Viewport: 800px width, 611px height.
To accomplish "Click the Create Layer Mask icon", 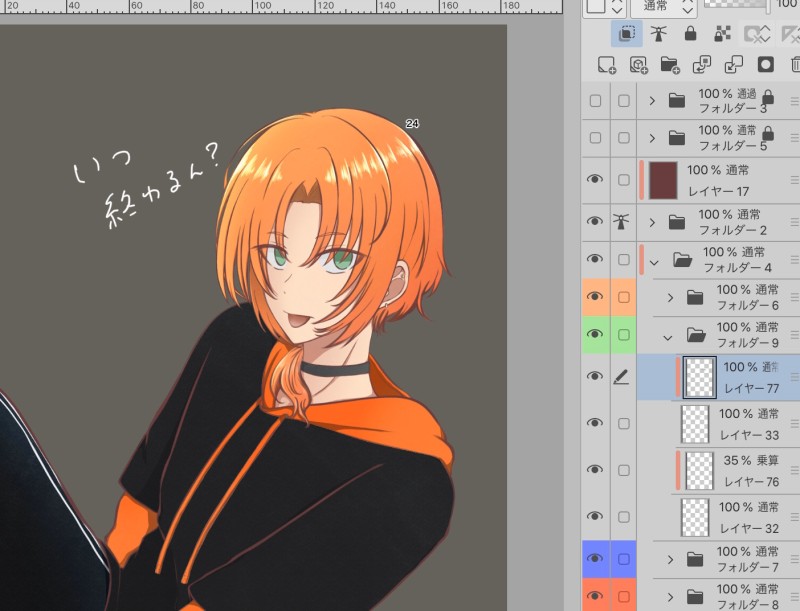I will tap(765, 65).
